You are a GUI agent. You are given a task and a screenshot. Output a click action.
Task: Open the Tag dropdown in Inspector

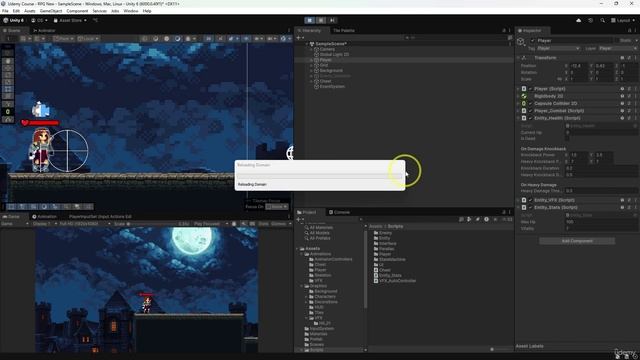[558, 48]
